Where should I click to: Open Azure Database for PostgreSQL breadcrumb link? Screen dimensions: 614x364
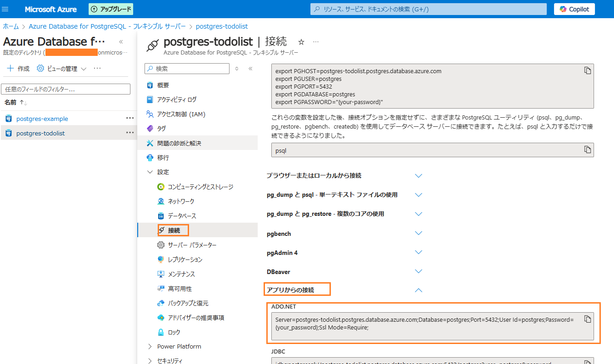coord(107,26)
